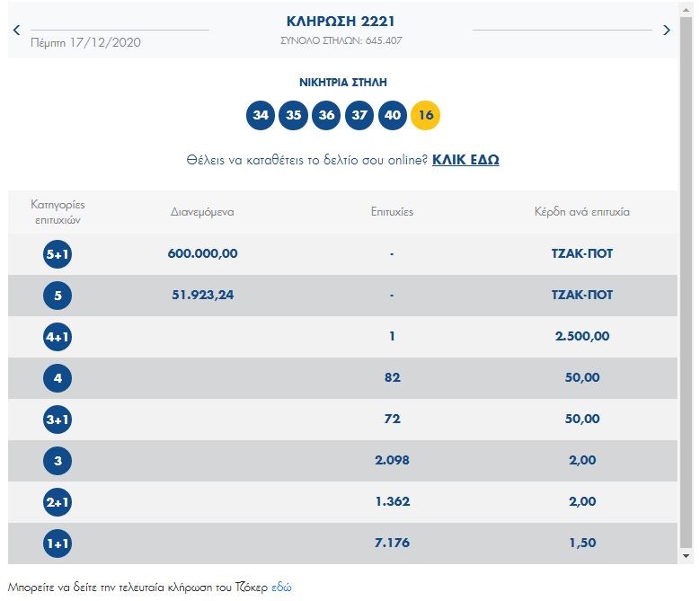Click the yellow Joker ball 16
Screen dimensions: 700x601
(x=425, y=115)
